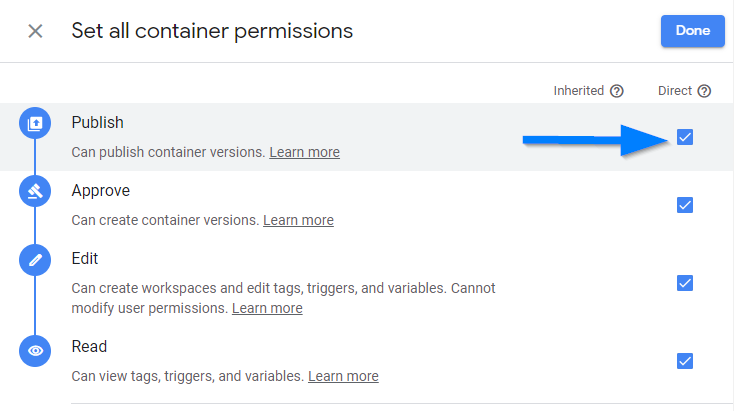
Task: Toggle the Edit direct permission checkbox
Action: (x=685, y=283)
